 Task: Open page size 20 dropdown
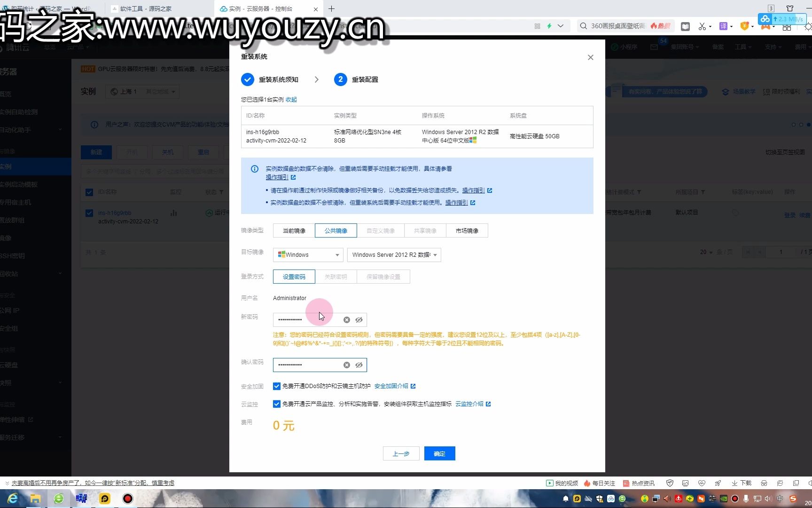tap(706, 252)
